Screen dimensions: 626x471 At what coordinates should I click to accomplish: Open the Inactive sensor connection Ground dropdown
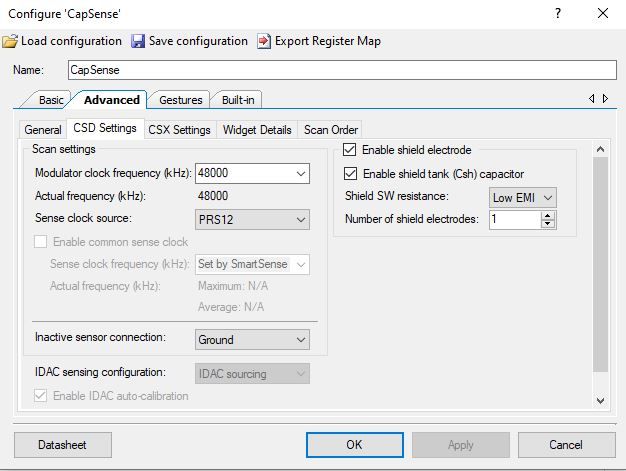252,340
